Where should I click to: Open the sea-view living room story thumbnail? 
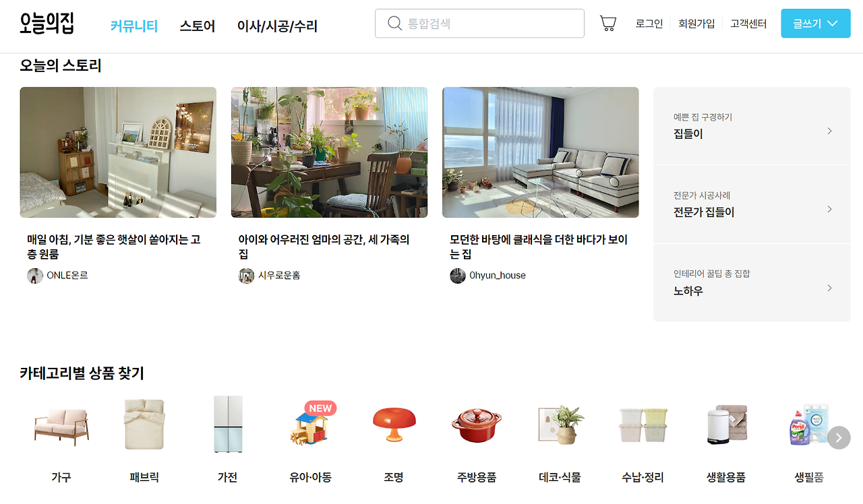(x=541, y=152)
